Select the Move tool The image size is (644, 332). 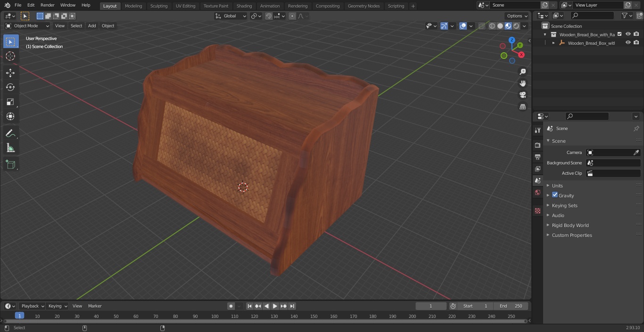[10, 73]
